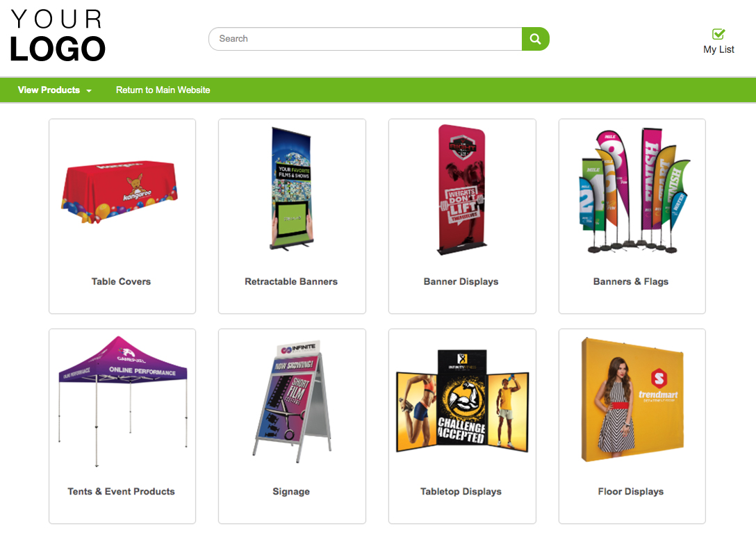Open the red kangaroo table cover image
756x537 pixels.
120,192
